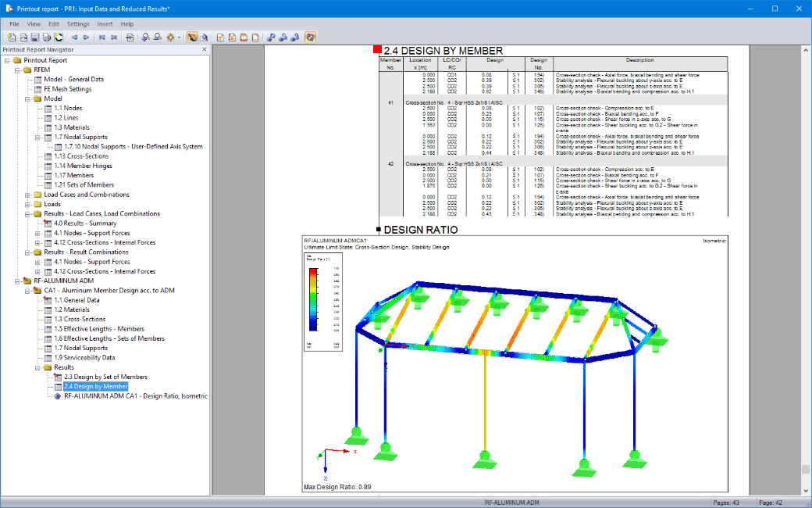This screenshot has width=812, height=508.
Task: Click the scrollbar up arrow
Action: (x=806, y=50)
